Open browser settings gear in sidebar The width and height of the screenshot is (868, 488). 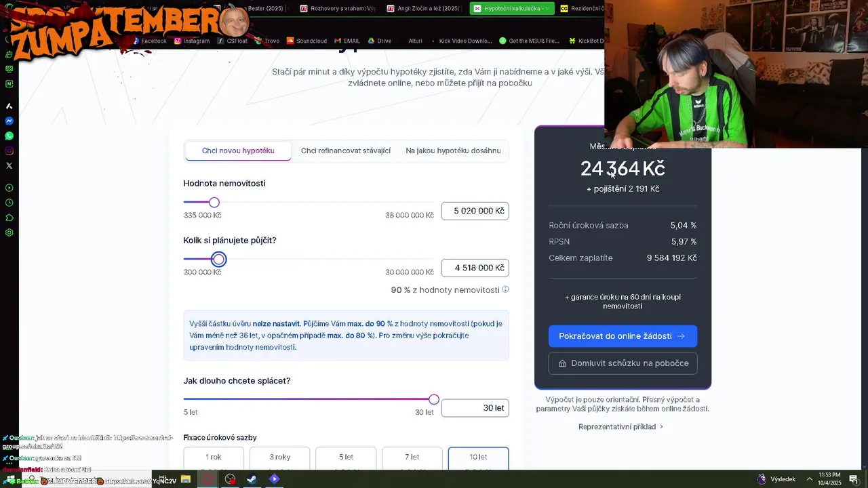tap(9, 232)
